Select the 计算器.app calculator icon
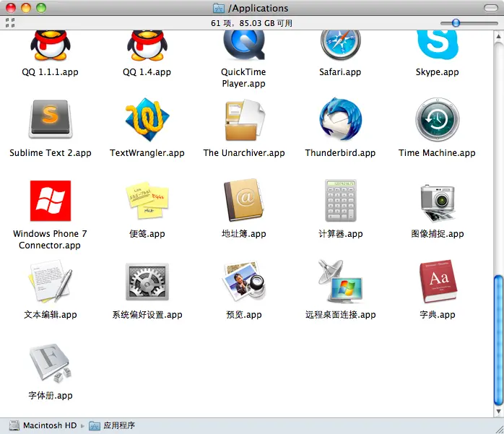This screenshot has width=504, height=434. pos(341,200)
